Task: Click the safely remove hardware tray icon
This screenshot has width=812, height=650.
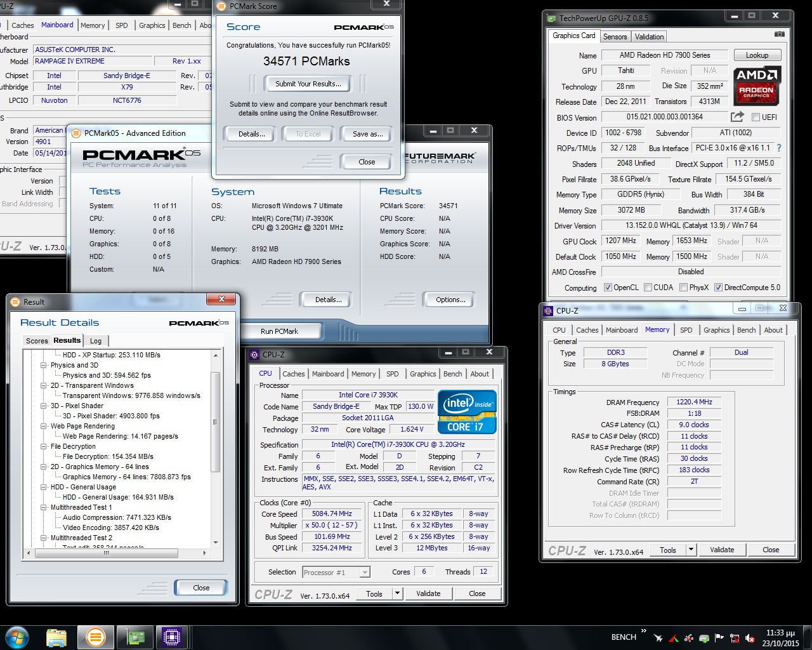Action: click(x=704, y=638)
